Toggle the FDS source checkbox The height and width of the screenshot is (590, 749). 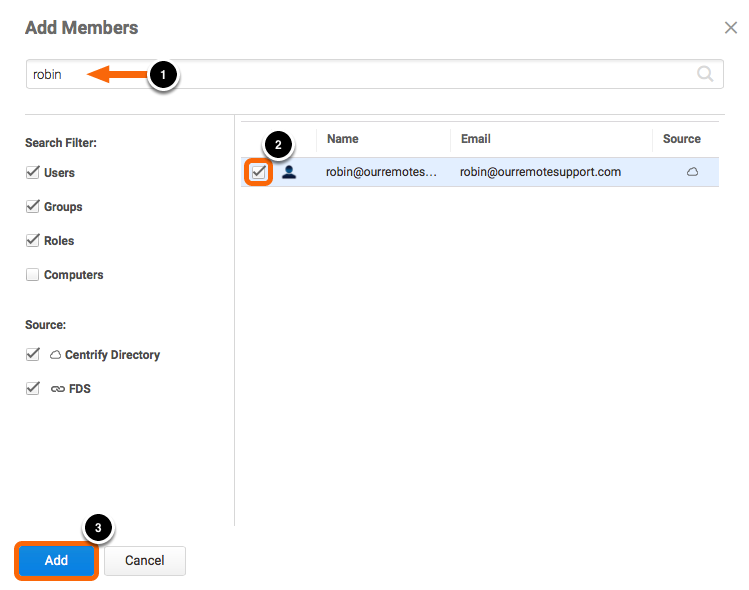(x=32, y=388)
